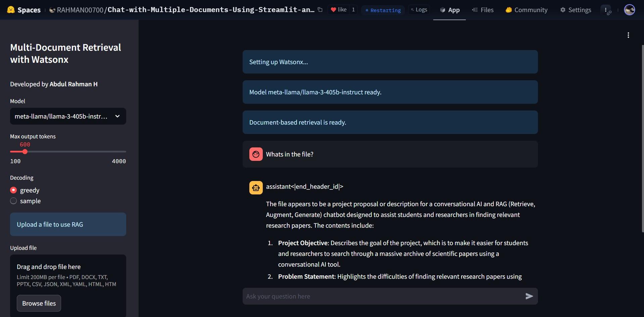Click the like count '1'
Viewport: 644px width, 317px height.
coord(353,10)
